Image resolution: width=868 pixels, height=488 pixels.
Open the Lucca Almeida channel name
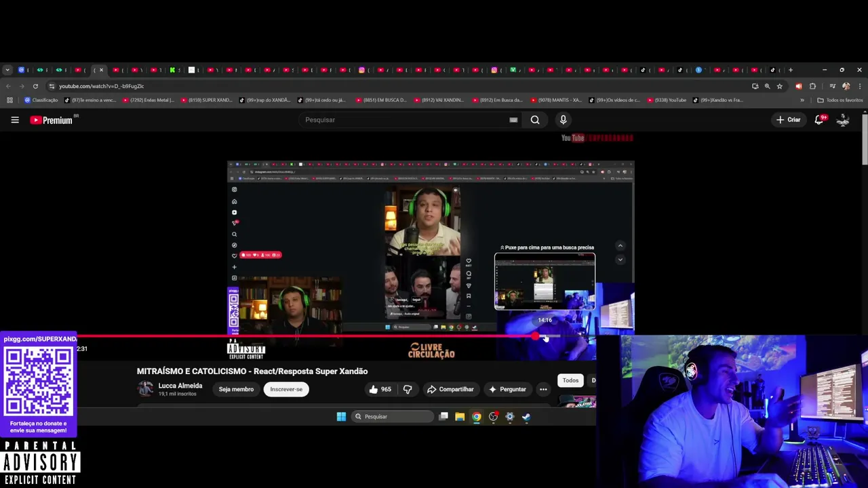coord(180,386)
